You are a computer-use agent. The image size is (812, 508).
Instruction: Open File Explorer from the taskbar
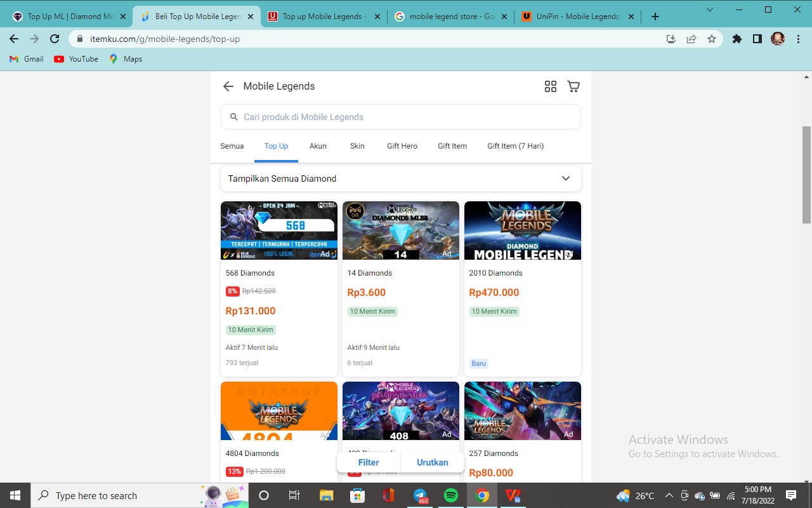(326, 495)
